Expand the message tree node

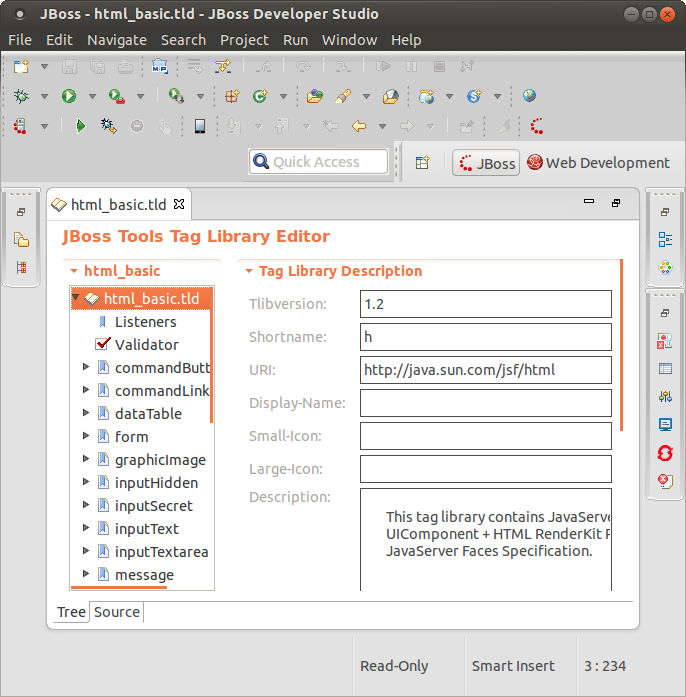[86, 573]
